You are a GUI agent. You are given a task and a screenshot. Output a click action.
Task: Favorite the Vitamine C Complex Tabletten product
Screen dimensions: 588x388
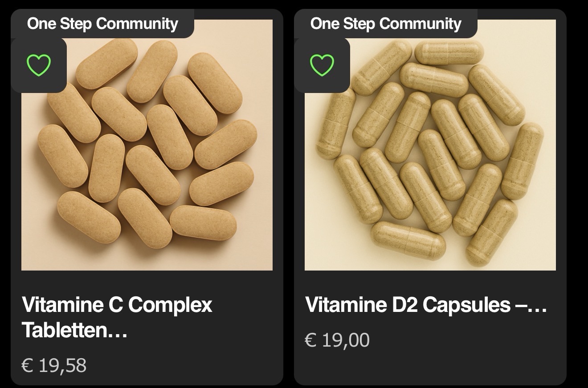[39, 65]
